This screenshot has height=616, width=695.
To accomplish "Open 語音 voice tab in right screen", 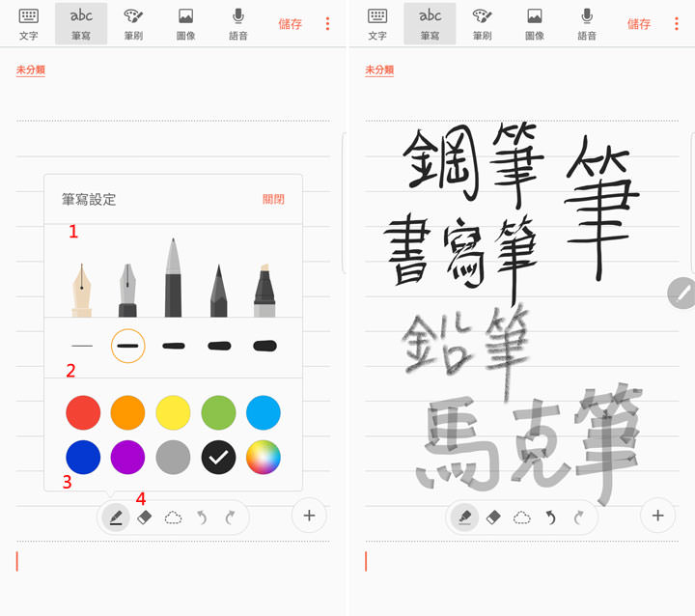I will click(587, 24).
